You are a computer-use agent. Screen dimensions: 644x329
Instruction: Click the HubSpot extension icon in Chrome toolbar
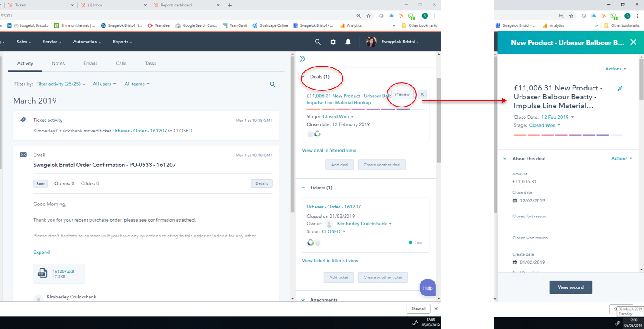click(x=401, y=16)
